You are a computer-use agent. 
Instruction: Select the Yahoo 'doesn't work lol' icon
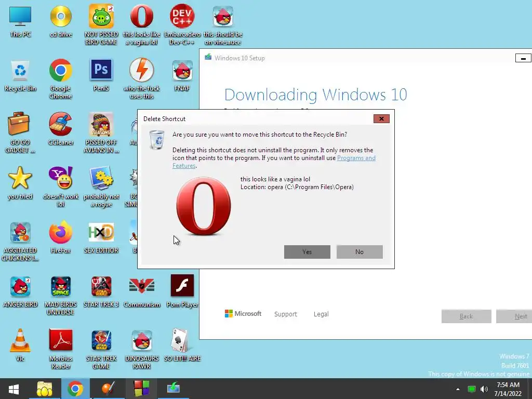[x=61, y=187]
